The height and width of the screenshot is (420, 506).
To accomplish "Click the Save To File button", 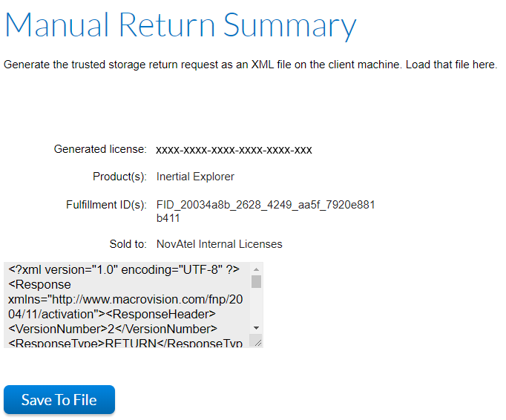I will pyautogui.click(x=59, y=399).
